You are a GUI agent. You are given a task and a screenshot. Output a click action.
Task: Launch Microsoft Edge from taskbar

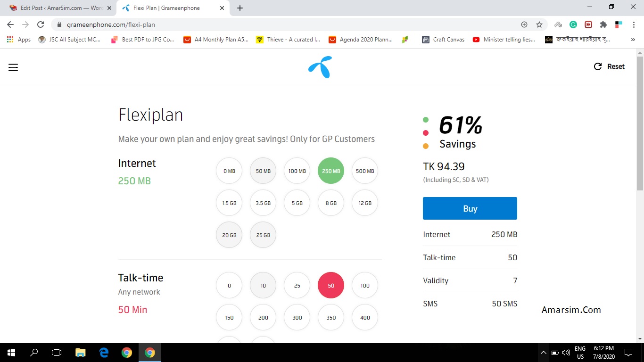point(104,352)
